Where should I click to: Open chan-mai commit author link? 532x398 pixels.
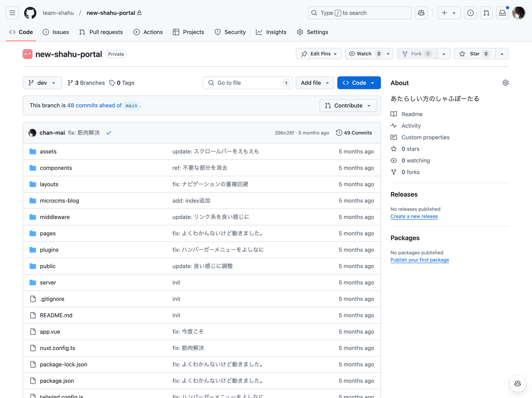coord(52,133)
